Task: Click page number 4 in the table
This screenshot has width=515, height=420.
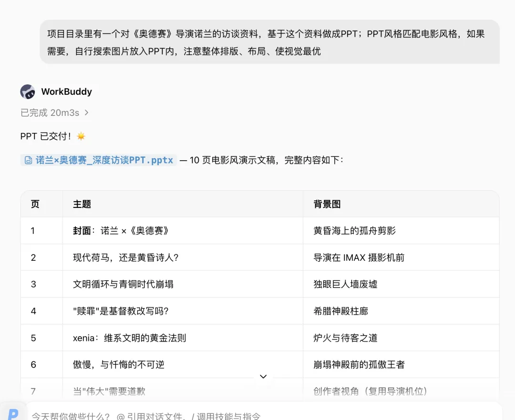Action: click(33, 311)
